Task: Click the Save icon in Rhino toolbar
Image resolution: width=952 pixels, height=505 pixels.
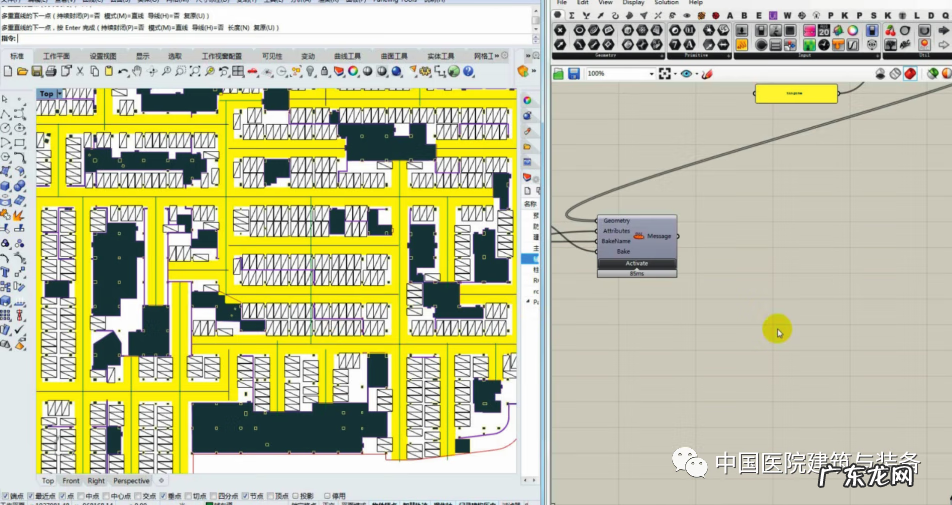Action: (36, 72)
